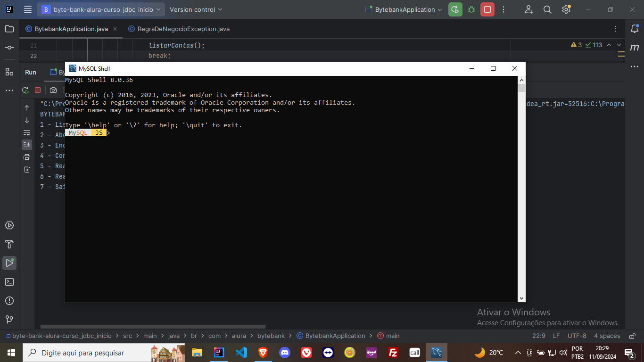This screenshot has width=644, height=362.
Task: Open the BytebankApplication run configuration dropdown
Action: tap(404, 9)
